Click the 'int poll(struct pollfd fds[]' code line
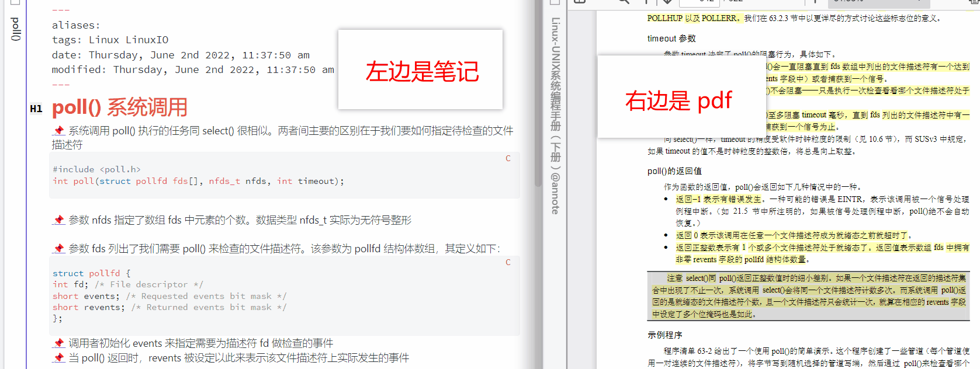The height and width of the screenshot is (369, 980). [x=199, y=181]
